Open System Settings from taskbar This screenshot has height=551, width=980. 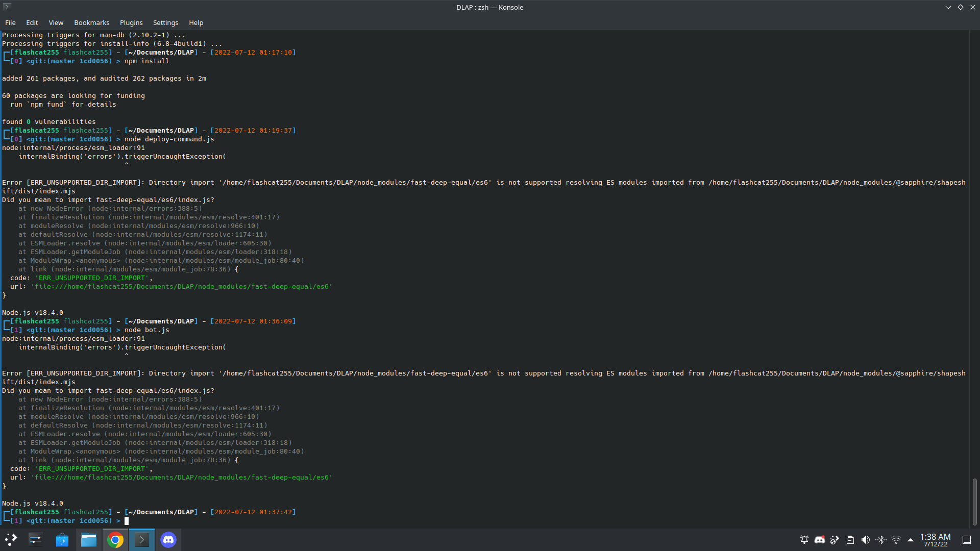(36, 540)
